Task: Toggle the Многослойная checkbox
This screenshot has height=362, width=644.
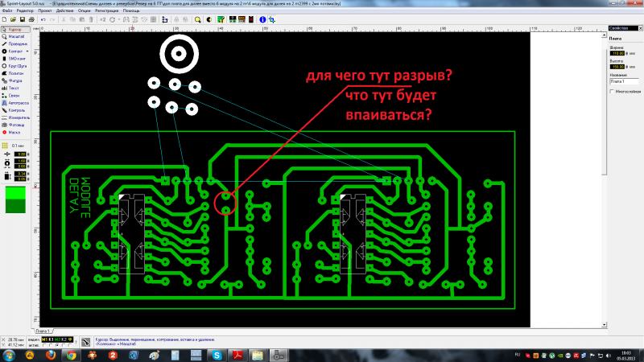Action: tap(612, 92)
